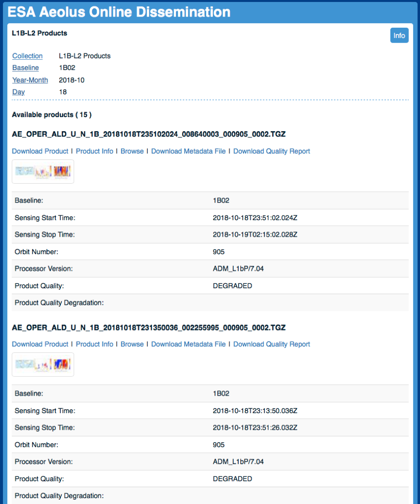
Task: Browse the 235102024 product
Action: pyautogui.click(x=132, y=151)
